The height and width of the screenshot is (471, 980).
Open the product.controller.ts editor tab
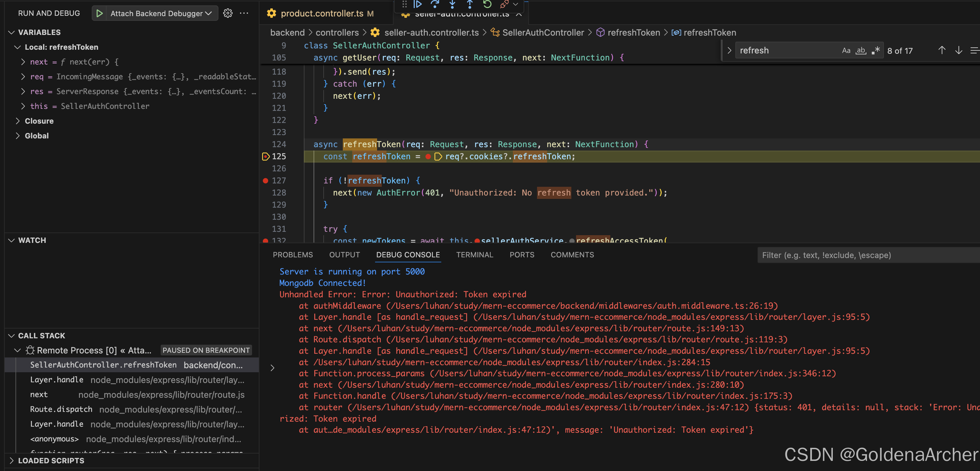click(322, 13)
